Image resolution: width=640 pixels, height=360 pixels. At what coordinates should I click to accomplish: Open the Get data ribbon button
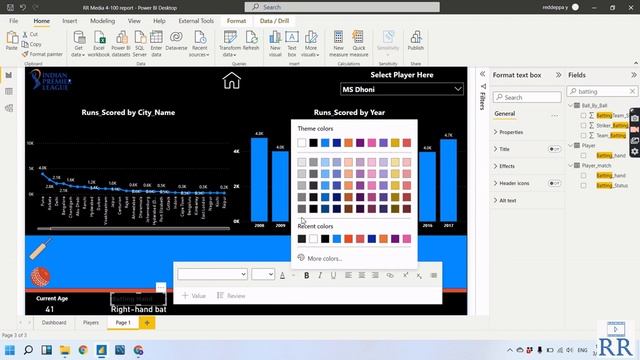click(78, 43)
